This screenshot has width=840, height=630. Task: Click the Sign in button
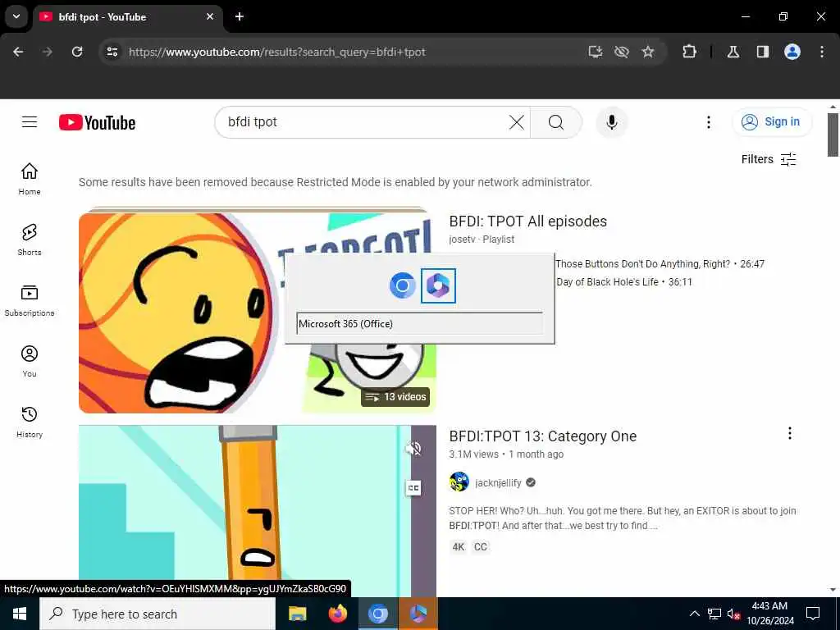(x=772, y=122)
